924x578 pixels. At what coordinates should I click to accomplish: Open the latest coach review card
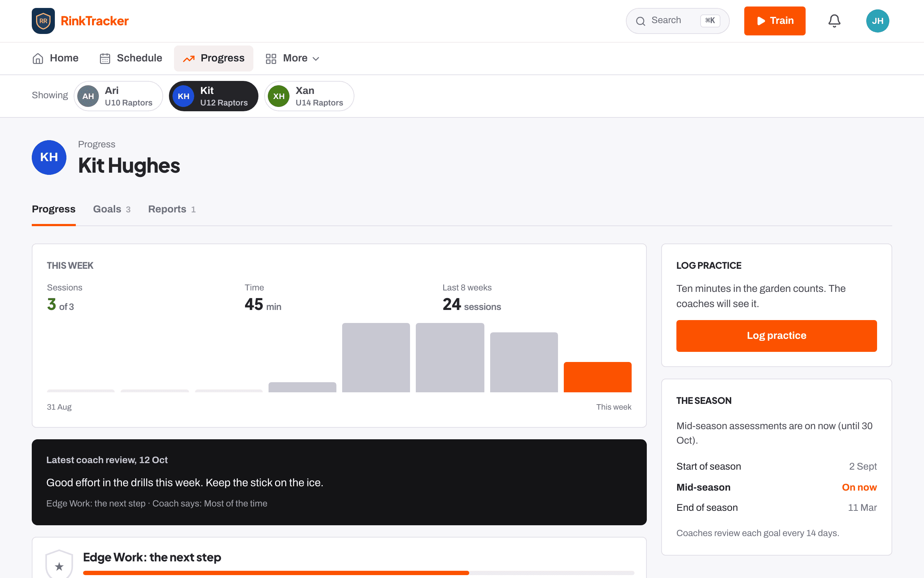pos(339,482)
